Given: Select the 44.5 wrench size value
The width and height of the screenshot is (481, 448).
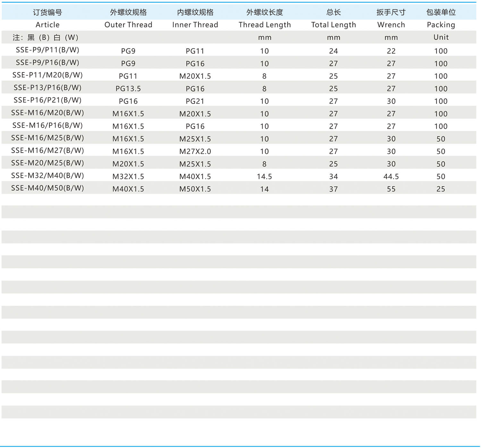Looking at the screenshot, I should tap(391, 177).
